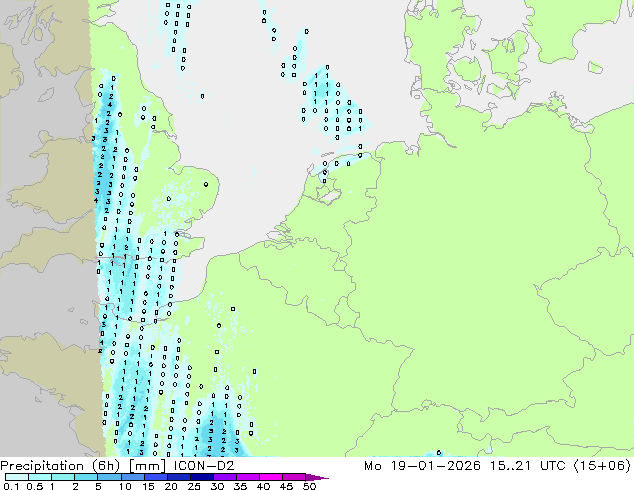Click the 45–50 mm legend color swatch

point(294,477)
